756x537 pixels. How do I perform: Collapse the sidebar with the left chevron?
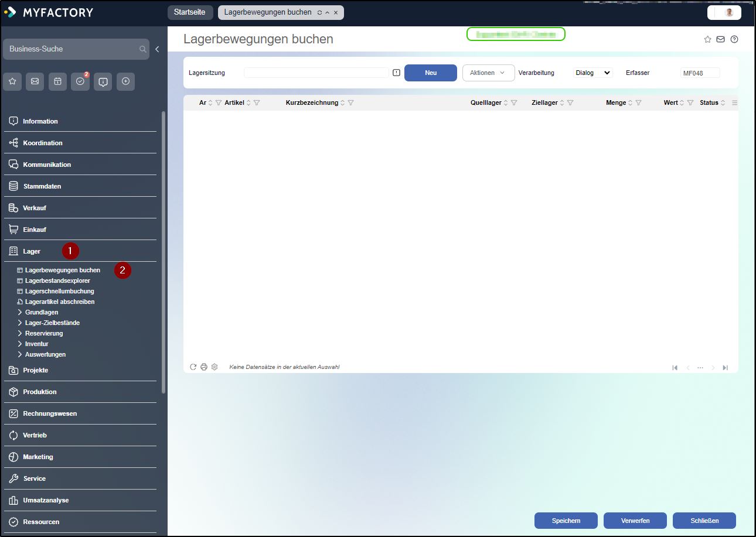tap(157, 49)
